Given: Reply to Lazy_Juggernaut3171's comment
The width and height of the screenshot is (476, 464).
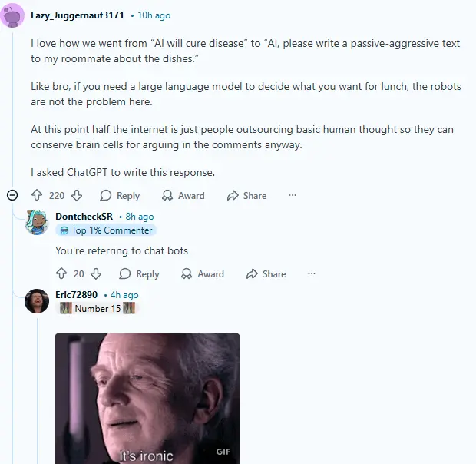Looking at the screenshot, I should coord(120,196).
